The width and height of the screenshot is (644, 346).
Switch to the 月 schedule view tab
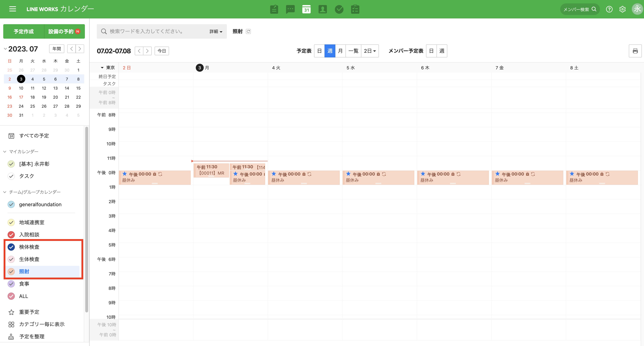tap(340, 51)
